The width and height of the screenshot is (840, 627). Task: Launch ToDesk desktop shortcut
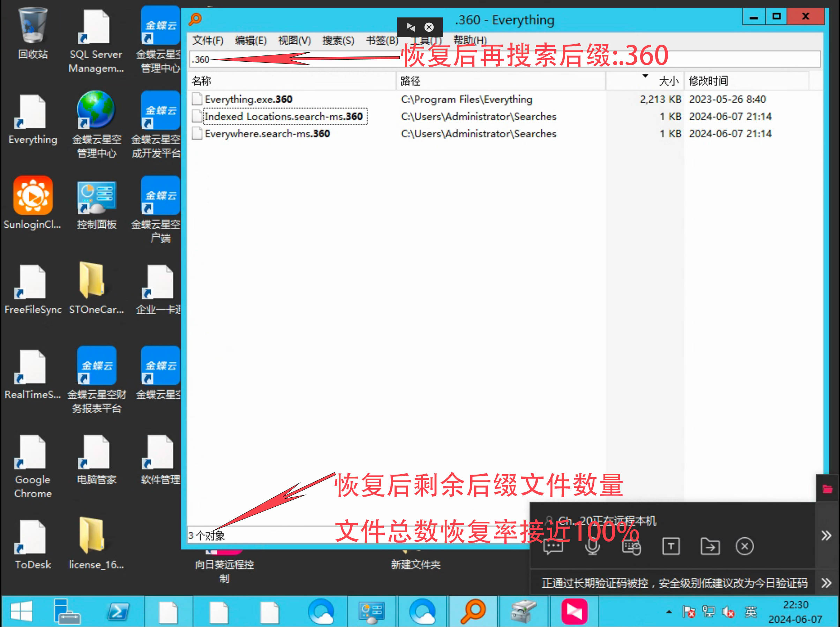pos(33,544)
